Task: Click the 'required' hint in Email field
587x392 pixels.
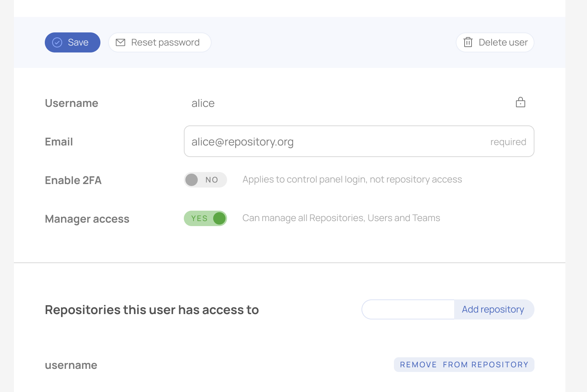Action: click(x=508, y=142)
